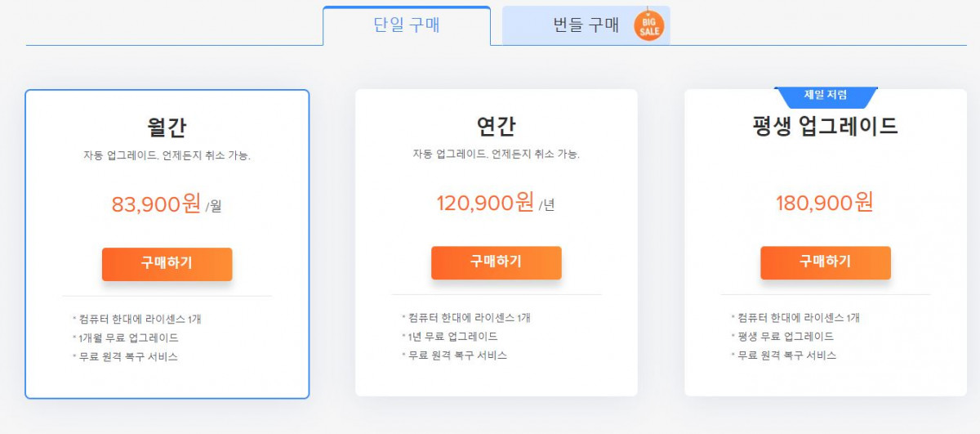This screenshot has width=980, height=434.
Task: Switch to the 단일 구매 tab
Action: tap(407, 25)
